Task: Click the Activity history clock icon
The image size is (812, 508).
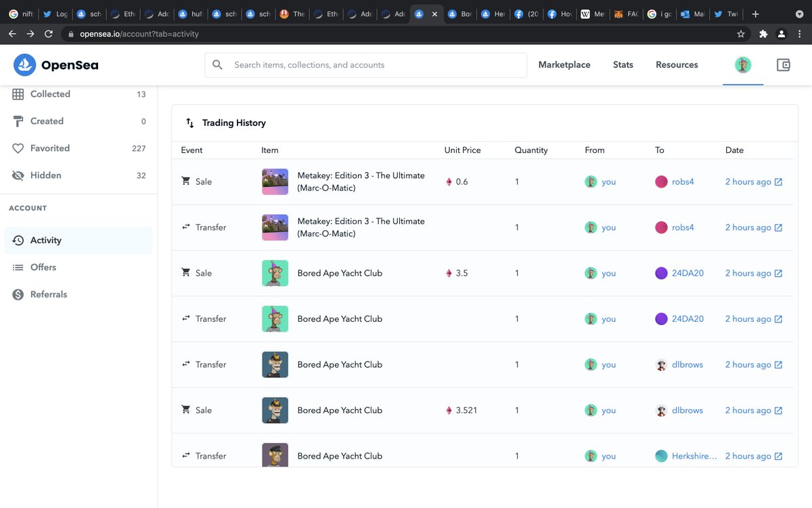Action: click(18, 240)
